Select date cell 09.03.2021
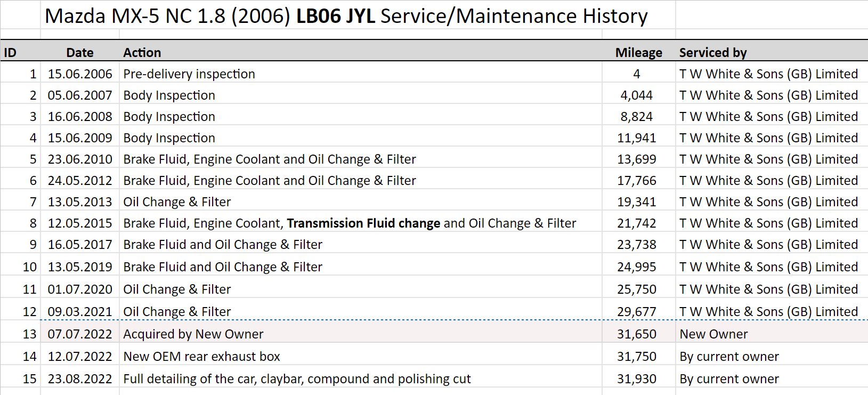Image resolution: width=868 pixels, height=395 pixels. (x=80, y=311)
